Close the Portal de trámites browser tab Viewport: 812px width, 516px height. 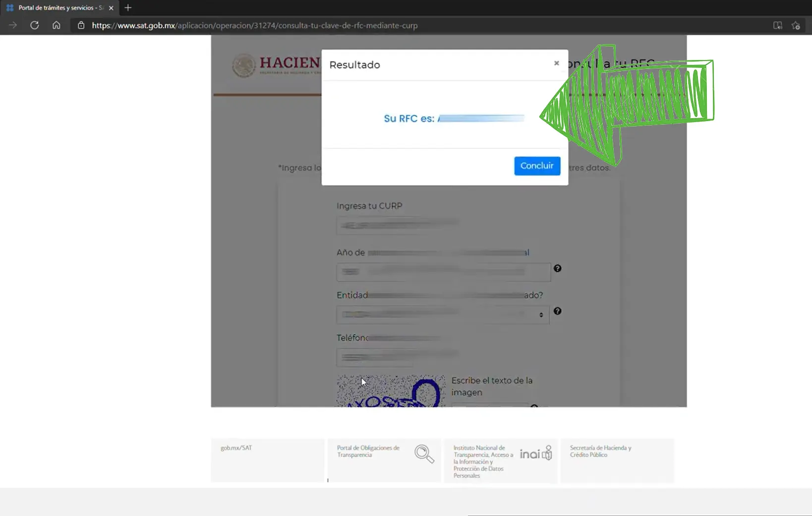click(111, 8)
